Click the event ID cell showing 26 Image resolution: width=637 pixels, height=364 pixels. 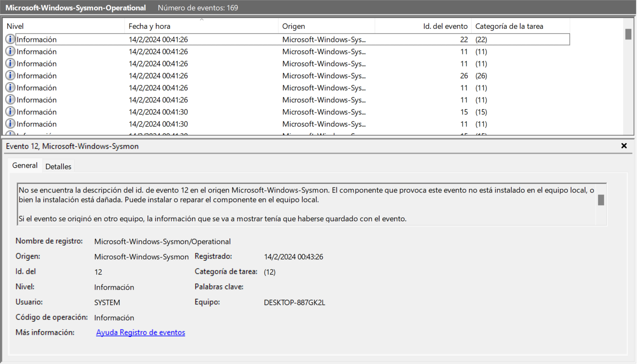(x=464, y=76)
